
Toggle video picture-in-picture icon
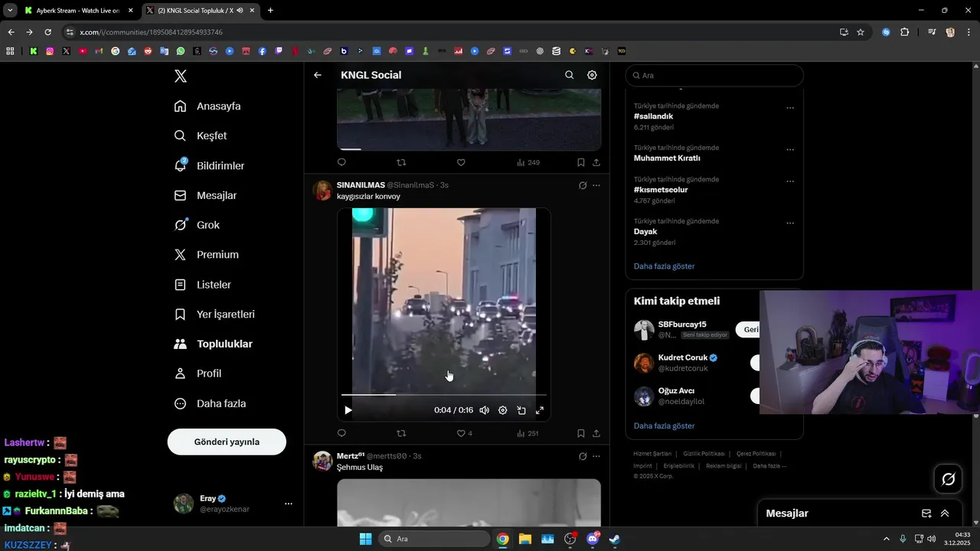click(x=521, y=410)
